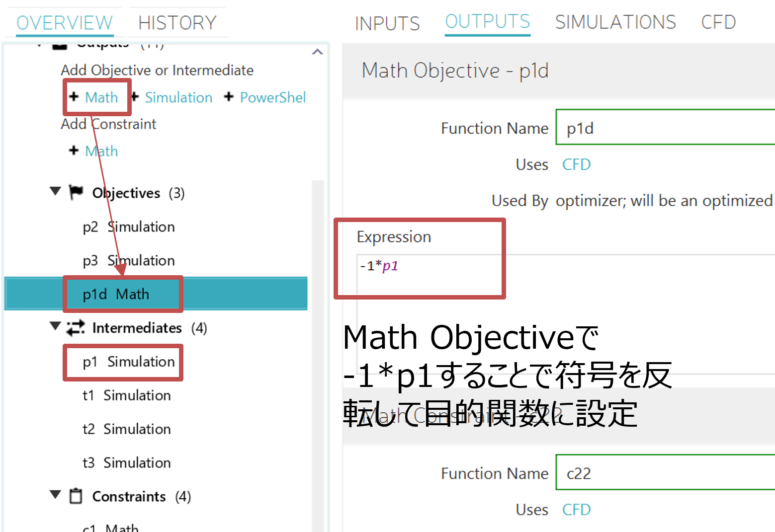Open the SIMULATIONS tab
The height and width of the screenshot is (532, 775).
(x=615, y=22)
